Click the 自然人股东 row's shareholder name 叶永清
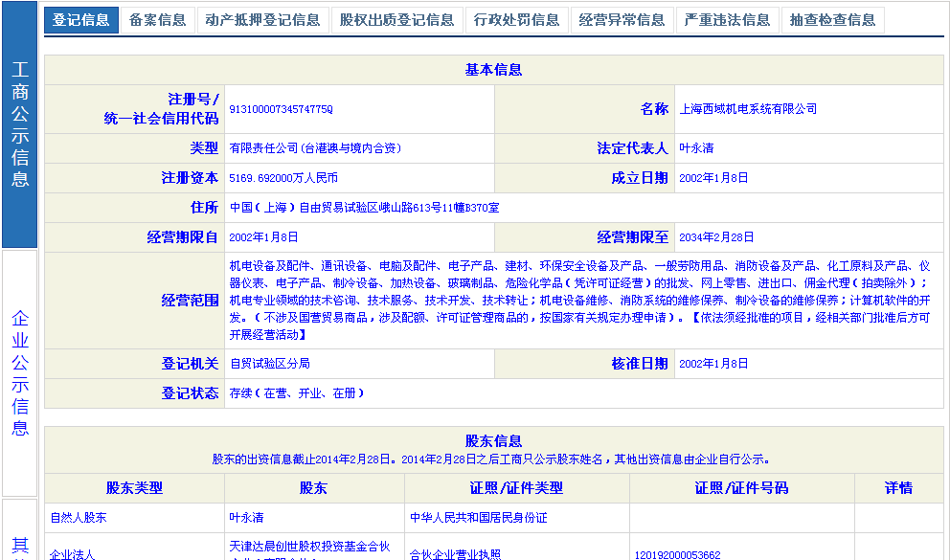950x560 pixels. tap(246, 518)
